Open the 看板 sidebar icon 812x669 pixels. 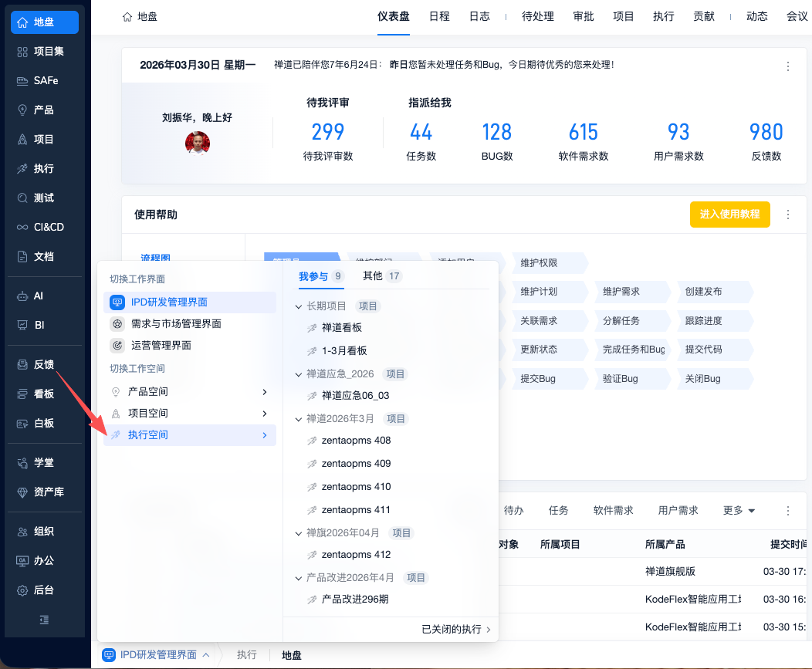tap(22, 394)
